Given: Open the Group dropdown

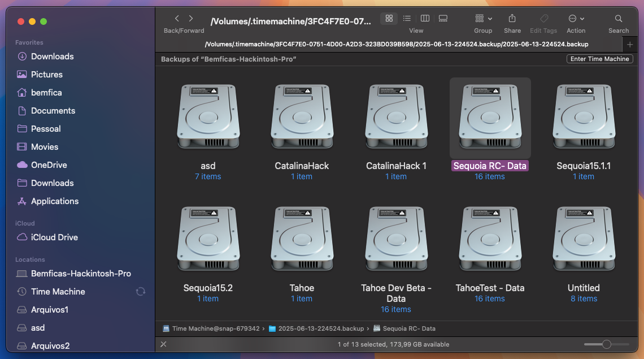Looking at the screenshot, I should [x=484, y=19].
